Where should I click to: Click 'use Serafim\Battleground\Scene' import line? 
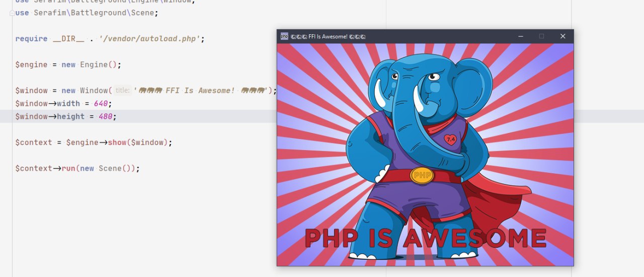pyautogui.click(x=87, y=13)
